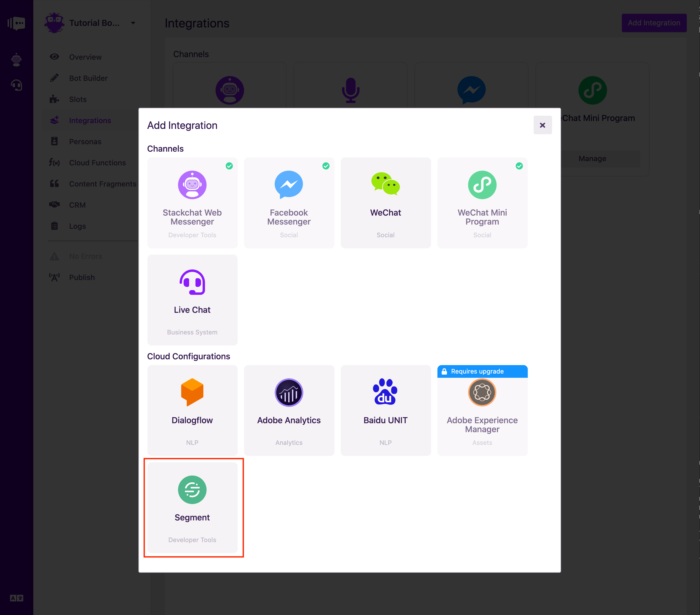Click the "Segment" card title

(192, 518)
